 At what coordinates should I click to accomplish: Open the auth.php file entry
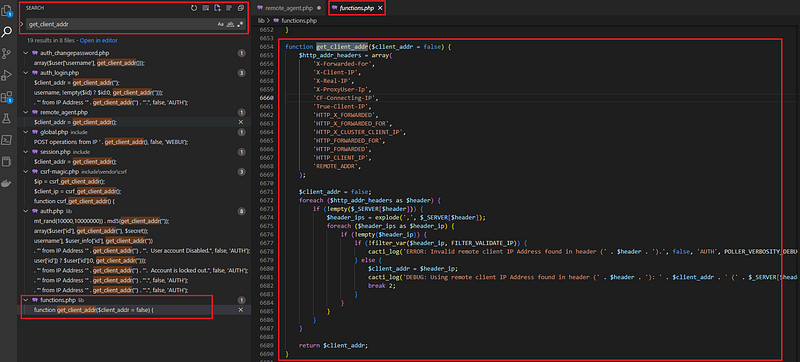(x=52, y=211)
